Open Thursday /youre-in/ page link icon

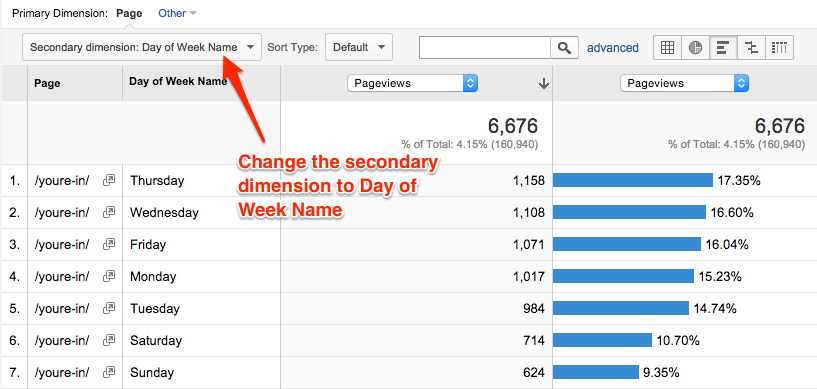click(109, 181)
